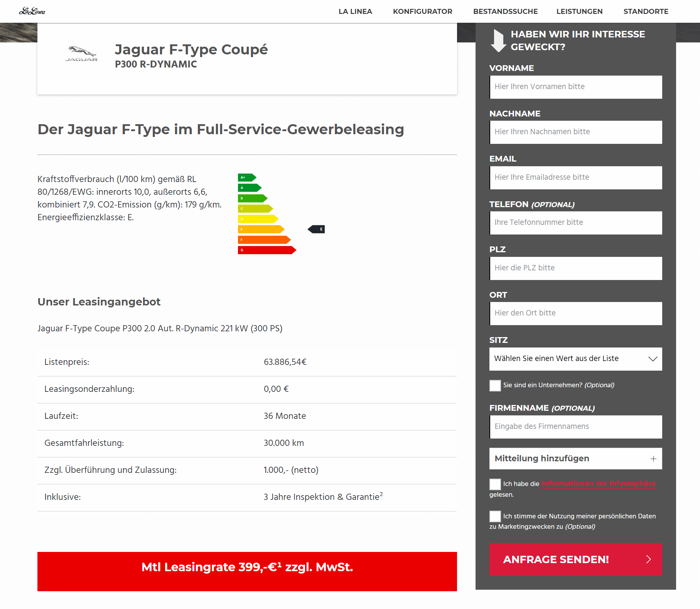Click the Jaguar F-Type Coupé heading
This screenshot has width=700, height=609.
(x=191, y=49)
